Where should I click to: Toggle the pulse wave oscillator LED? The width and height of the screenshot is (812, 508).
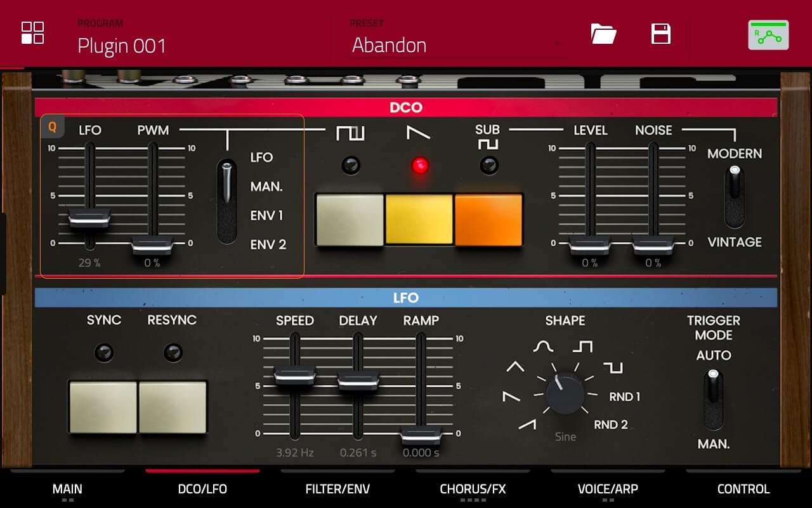(x=351, y=165)
